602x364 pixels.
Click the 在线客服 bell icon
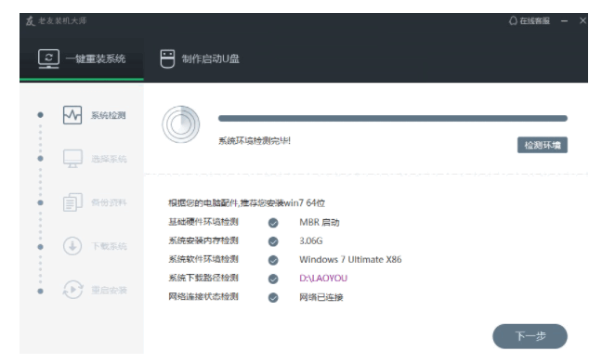pyautogui.click(x=513, y=20)
